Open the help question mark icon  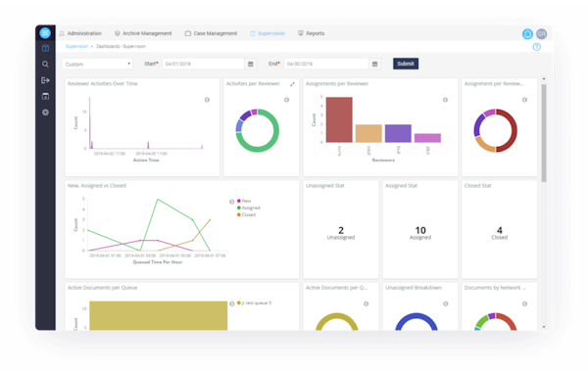coord(537,47)
